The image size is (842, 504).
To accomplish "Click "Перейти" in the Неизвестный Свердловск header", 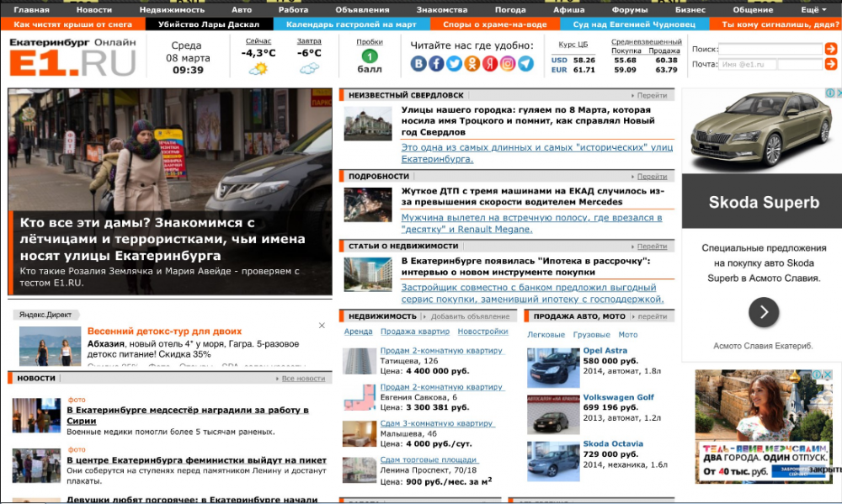I will click(652, 96).
